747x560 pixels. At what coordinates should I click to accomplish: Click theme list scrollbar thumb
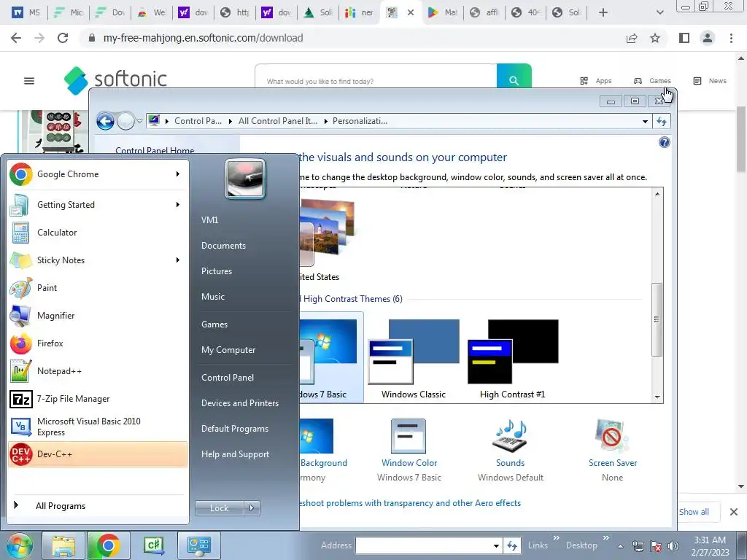(x=657, y=319)
